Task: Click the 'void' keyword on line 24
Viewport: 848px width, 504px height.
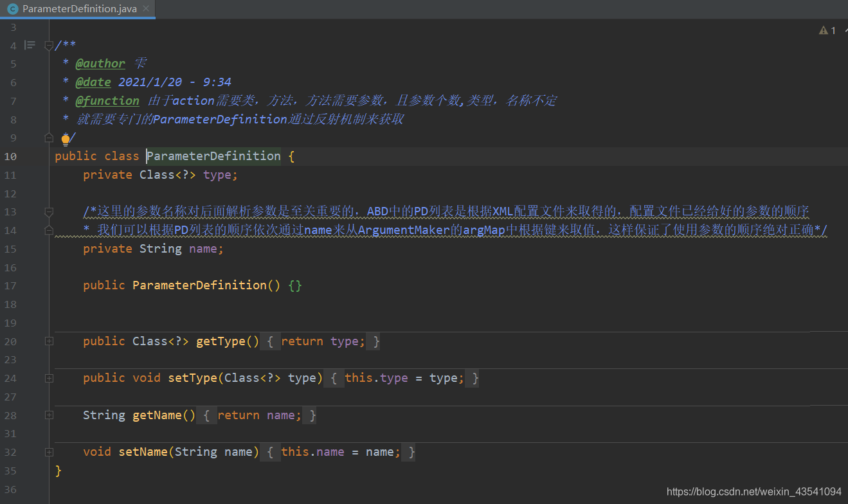Action: point(147,378)
